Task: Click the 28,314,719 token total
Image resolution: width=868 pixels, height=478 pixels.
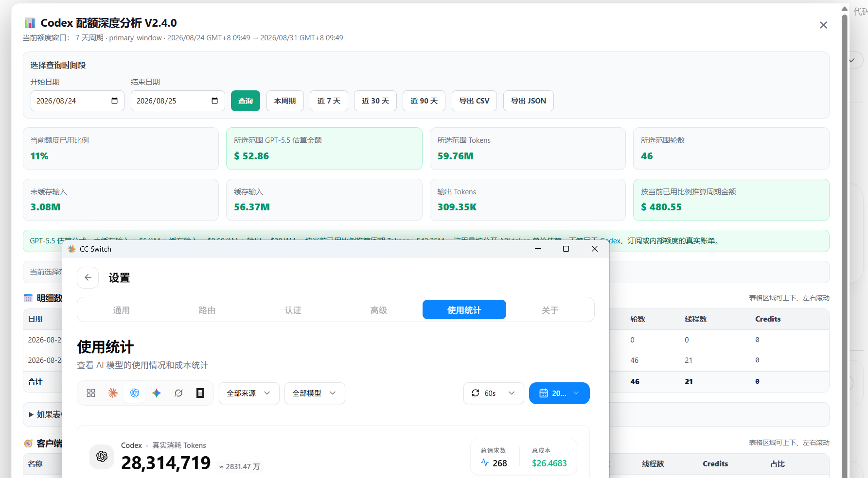Action: click(166, 463)
